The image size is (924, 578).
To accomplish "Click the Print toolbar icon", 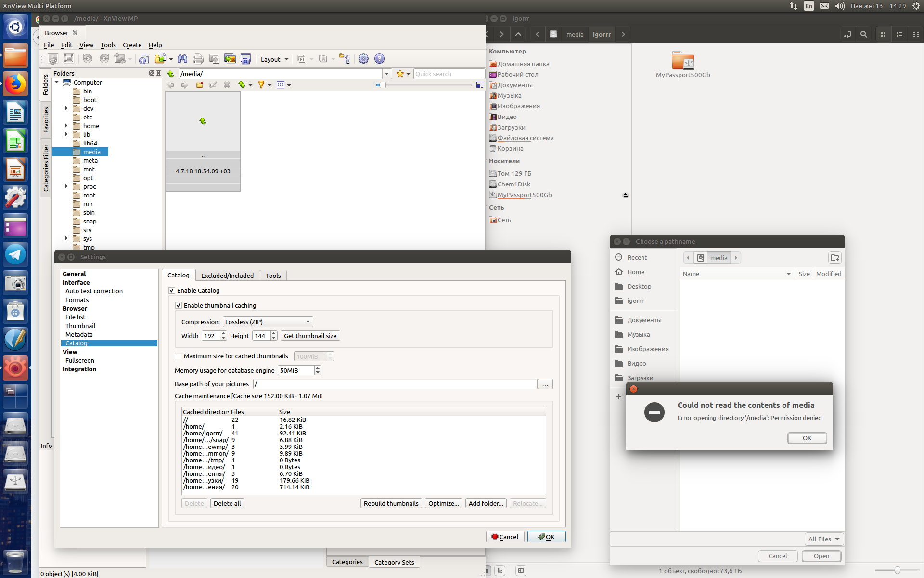I will pyautogui.click(x=198, y=59).
